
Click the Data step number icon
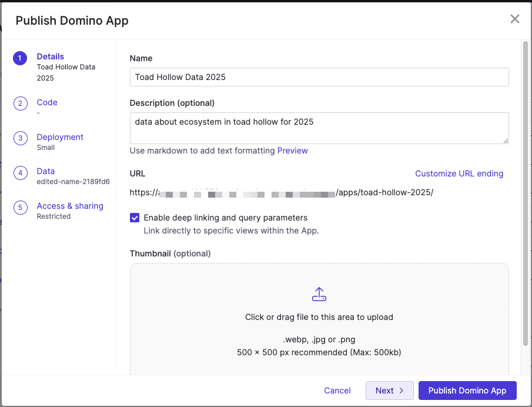(19, 172)
